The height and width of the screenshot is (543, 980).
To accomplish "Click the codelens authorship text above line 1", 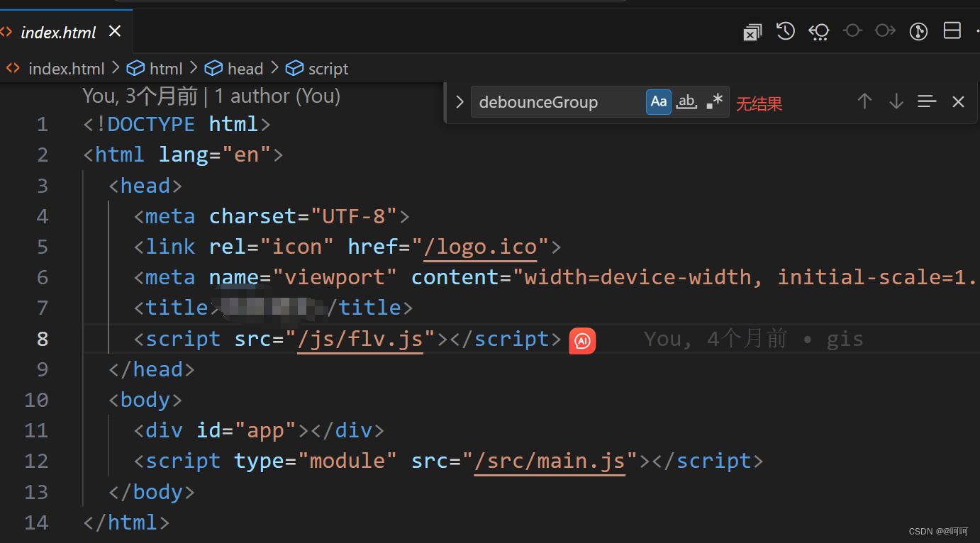I will coord(211,95).
